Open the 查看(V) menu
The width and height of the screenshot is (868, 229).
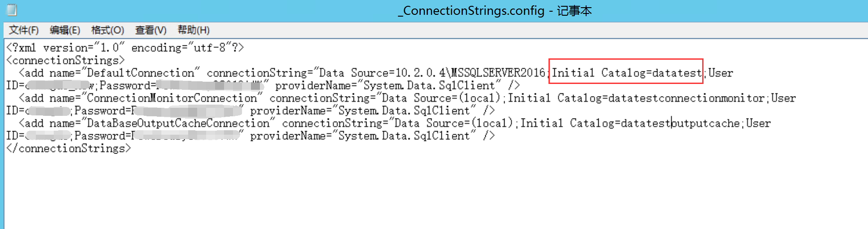[151, 30]
